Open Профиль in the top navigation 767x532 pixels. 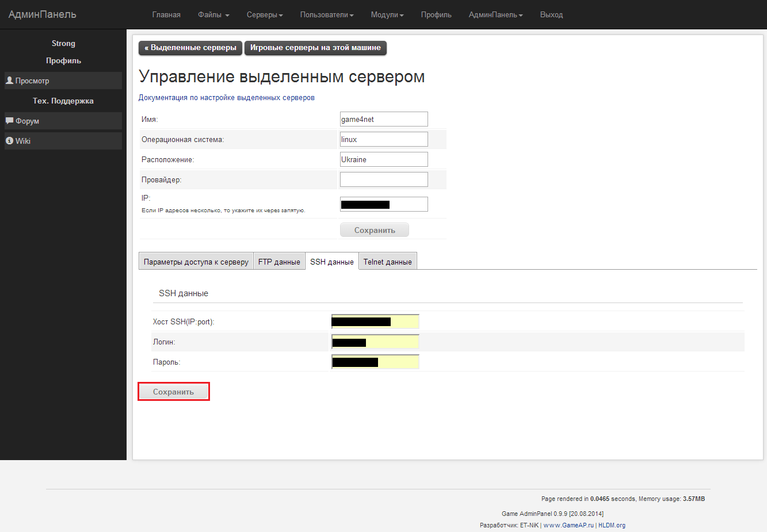[436, 15]
